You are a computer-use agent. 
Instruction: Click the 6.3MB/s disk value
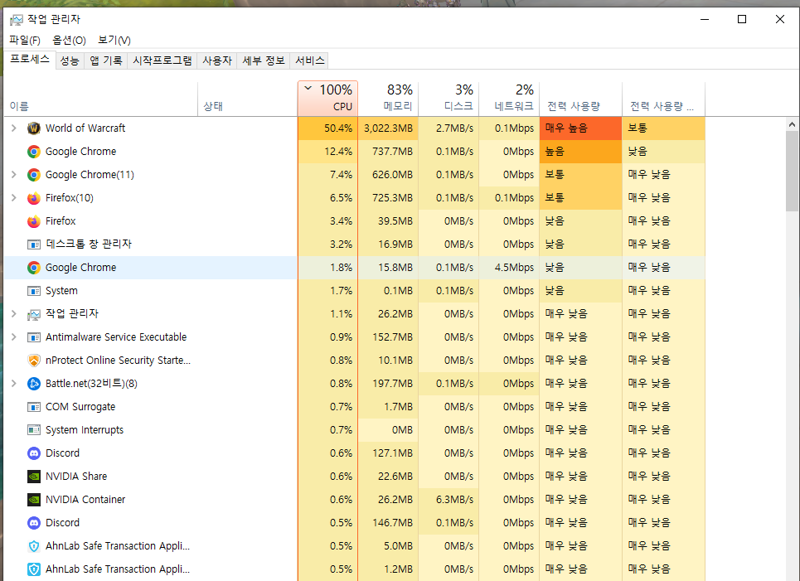(454, 499)
